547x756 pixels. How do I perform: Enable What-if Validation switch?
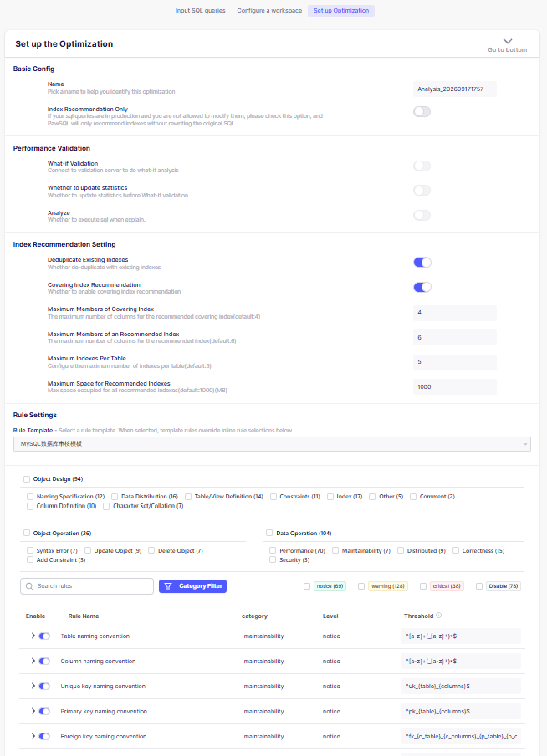click(422, 166)
